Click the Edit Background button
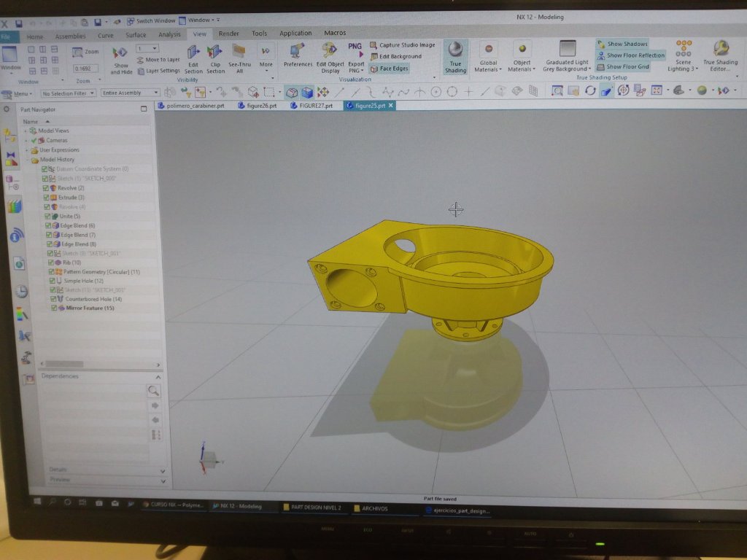The image size is (747, 560). click(x=396, y=56)
